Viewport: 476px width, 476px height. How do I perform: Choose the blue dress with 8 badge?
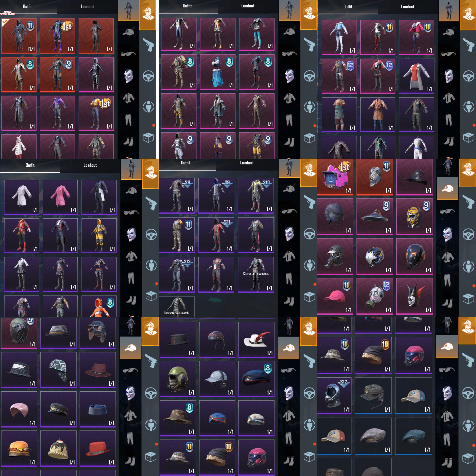[217, 72]
